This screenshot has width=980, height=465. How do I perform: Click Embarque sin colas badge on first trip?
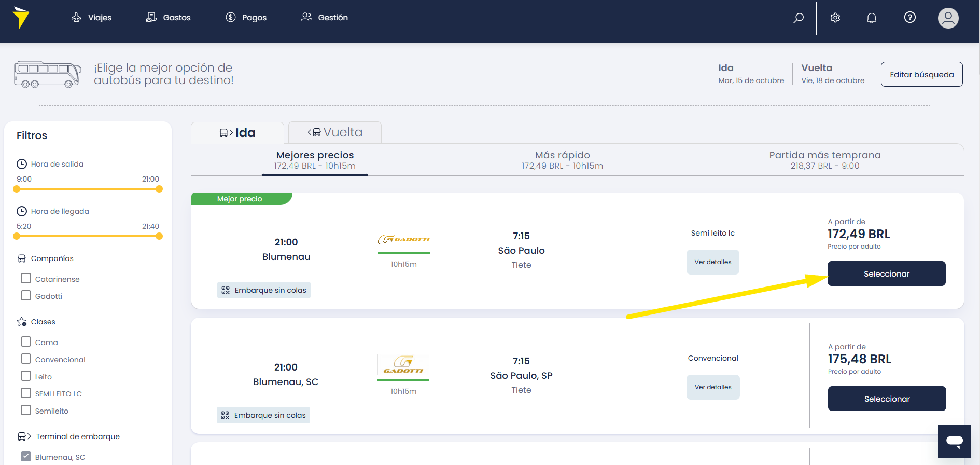pyautogui.click(x=264, y=290)
